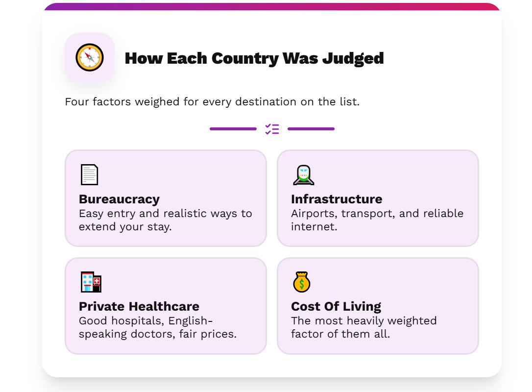Select the Infrastructure card title
532x392 pixels.
(x=337, y=199)
